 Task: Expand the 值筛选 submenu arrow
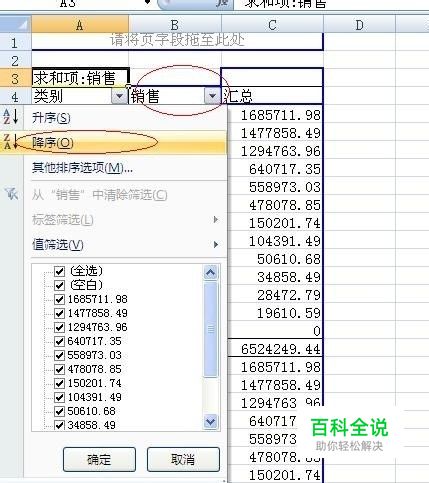216,245
